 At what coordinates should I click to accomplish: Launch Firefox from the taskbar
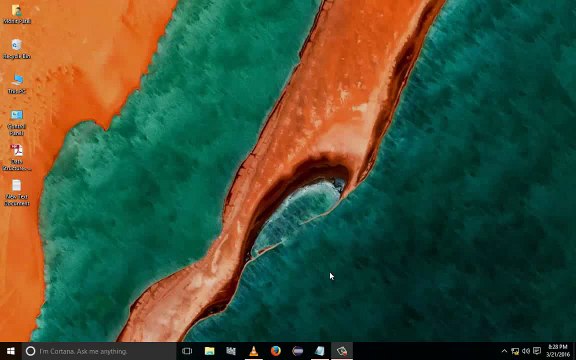[x=276, y=351]
